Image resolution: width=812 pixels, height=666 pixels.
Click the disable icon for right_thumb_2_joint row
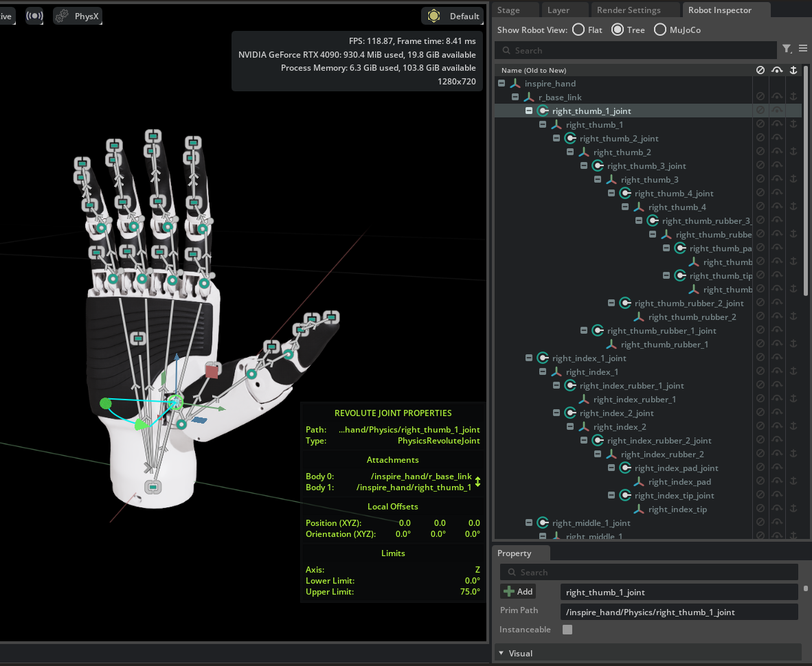(760, 138)
